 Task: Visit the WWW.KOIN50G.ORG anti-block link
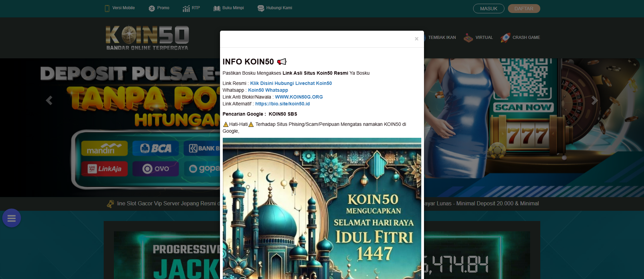299,97
